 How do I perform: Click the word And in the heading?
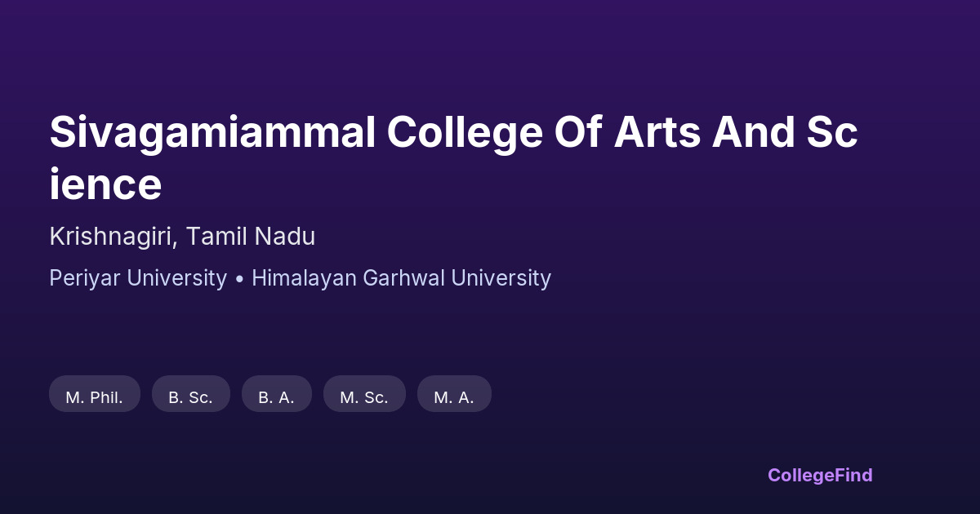[x=754, y=133]
